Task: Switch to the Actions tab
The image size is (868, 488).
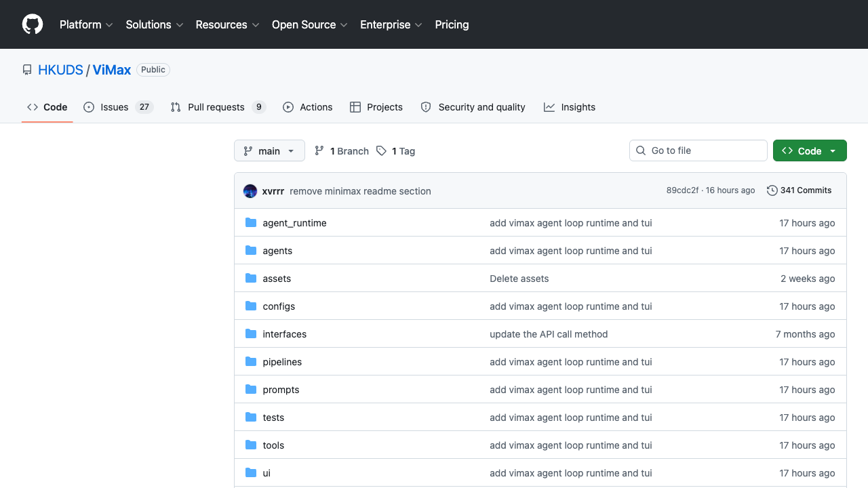Action: point(307,107)
